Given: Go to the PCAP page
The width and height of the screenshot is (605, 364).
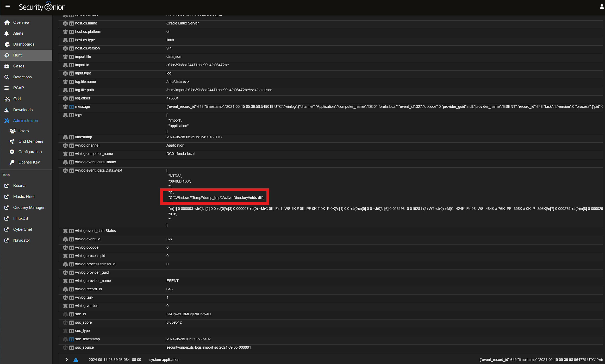Looking at the screenshot, I should (18, 88).
